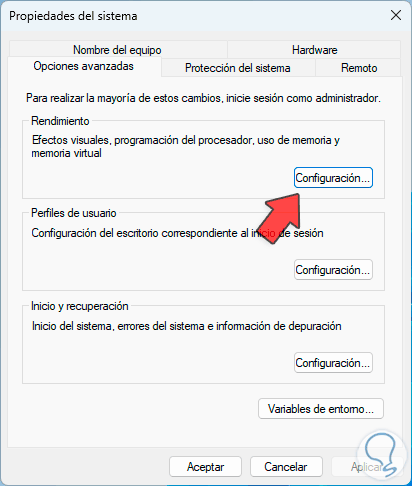This screenshot has width=412, height=486.
Task: Open Rendimiento Configuración button
Action: [x=333, y=178]
